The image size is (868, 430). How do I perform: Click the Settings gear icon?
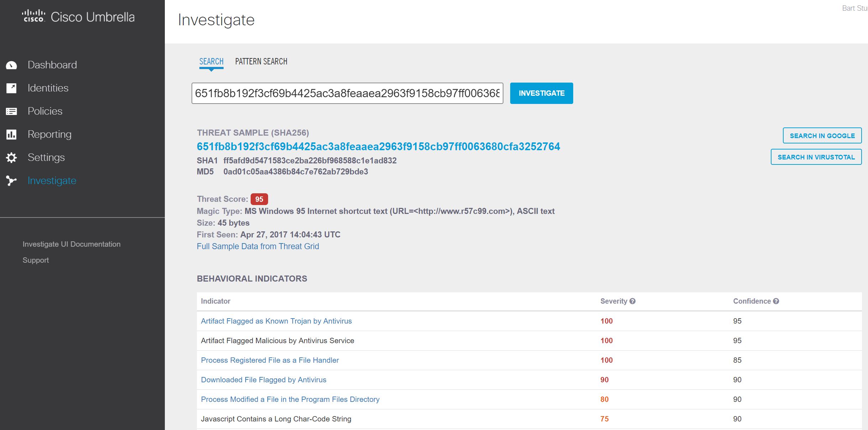click(11, 158)
